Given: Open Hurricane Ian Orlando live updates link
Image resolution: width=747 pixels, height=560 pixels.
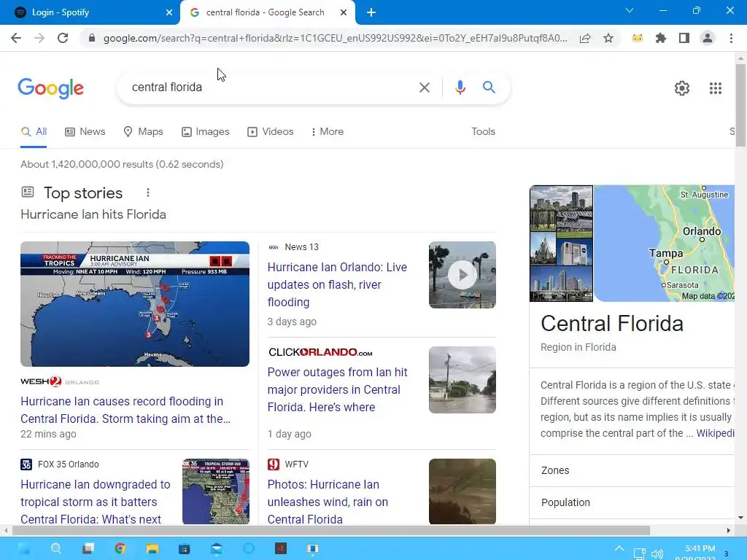Looking at the screenshot, I should point(337,285).
